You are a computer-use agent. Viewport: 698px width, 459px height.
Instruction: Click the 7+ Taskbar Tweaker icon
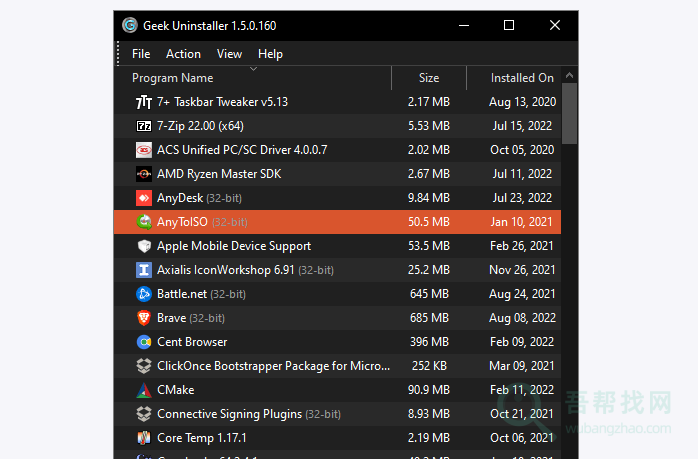click(x=144, y=102)
